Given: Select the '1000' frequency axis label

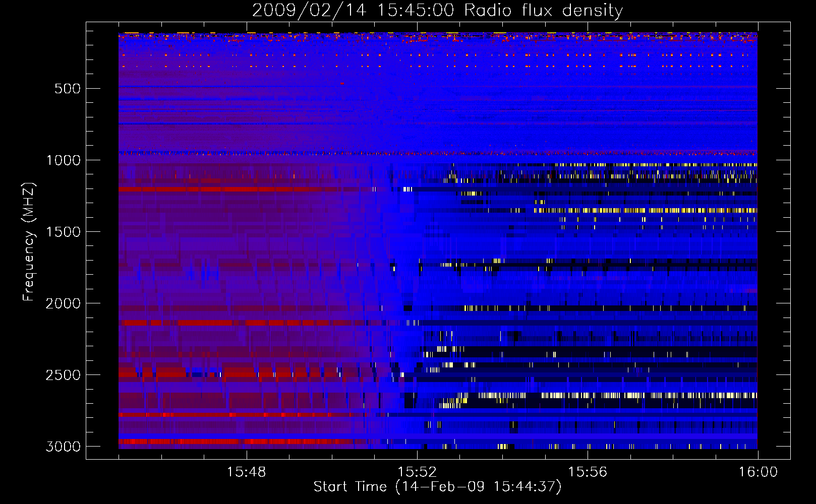Looking at the screenshot, I should pos(63,160).
